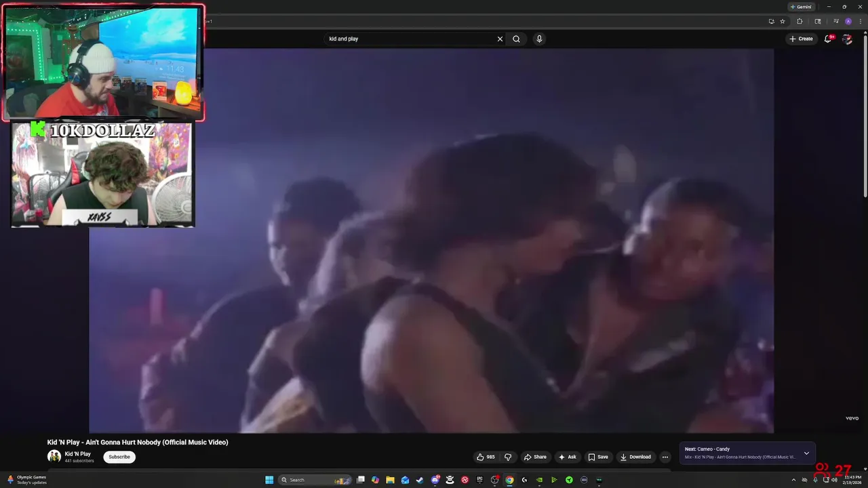This screenshot has width=868, height=488.
Task: Open Olympic Games widget on taskbar
Action: [x=26, y=480]
